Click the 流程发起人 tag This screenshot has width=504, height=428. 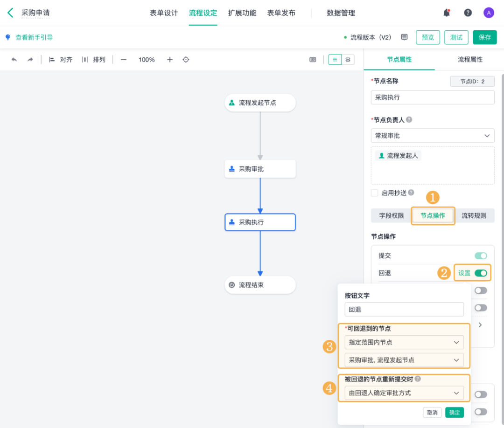click(x=398, y=156)
